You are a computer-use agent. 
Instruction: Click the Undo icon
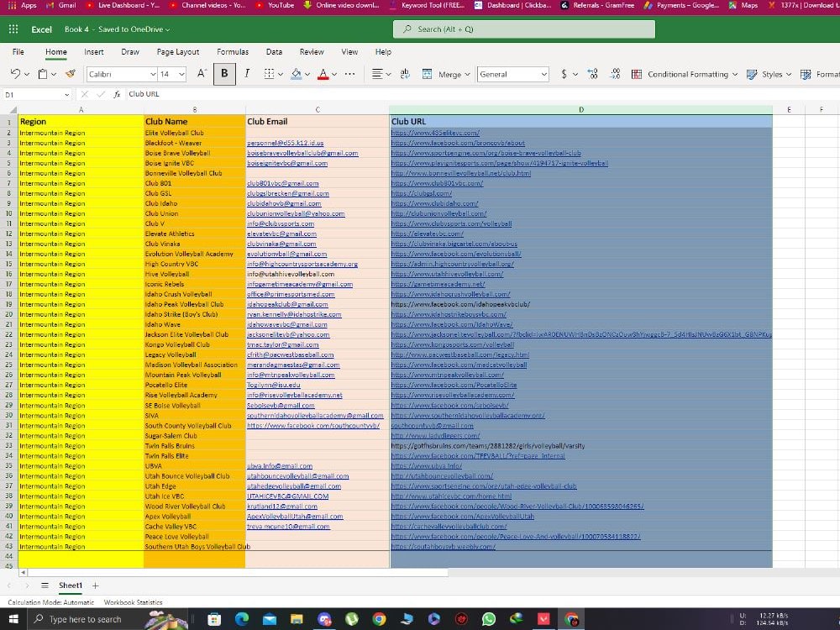[15, 74]
